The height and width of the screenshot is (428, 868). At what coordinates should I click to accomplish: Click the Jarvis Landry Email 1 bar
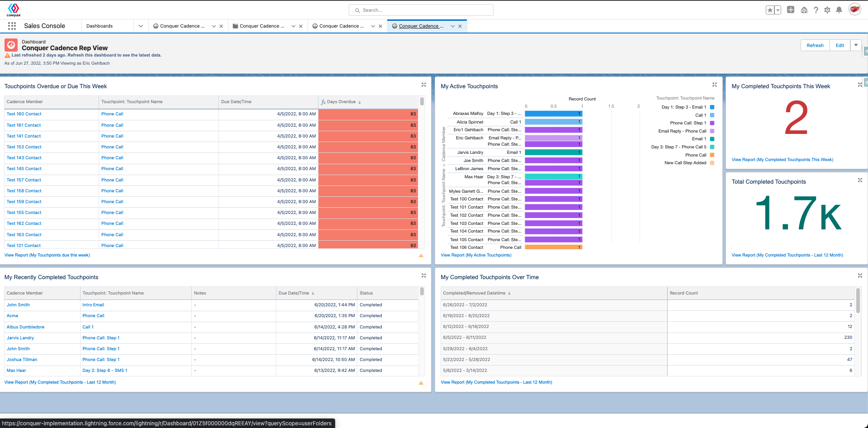tap(553, 152)
